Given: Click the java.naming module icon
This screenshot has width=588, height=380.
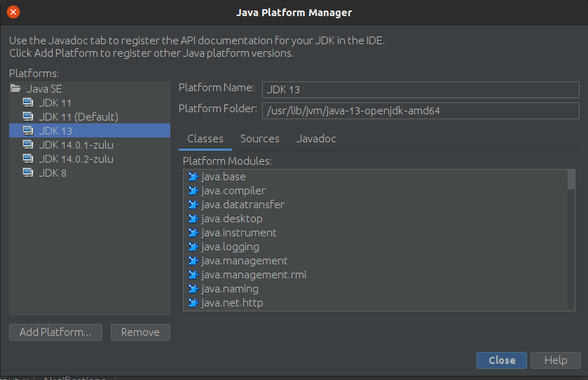Looking at the screenshot, I should 193,289.
